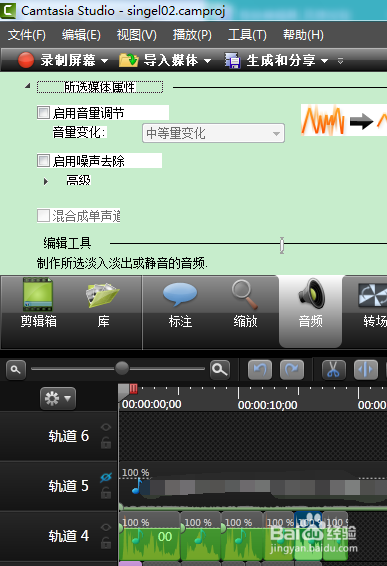The width and height of the screenshot is (387, 566).
Task: Open the 标注 callouts tab
Action: coord(180,304)
